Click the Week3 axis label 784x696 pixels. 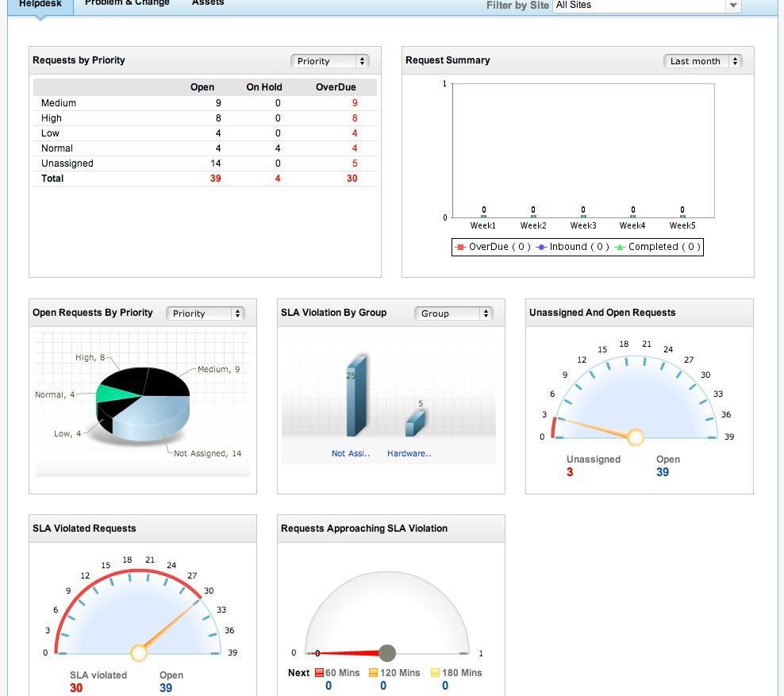click(583, 225)
